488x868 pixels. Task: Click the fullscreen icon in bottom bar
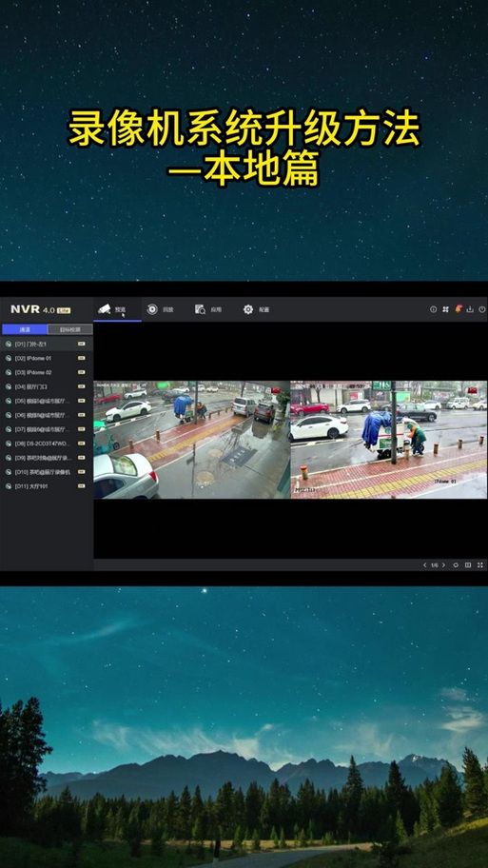pyautogui.click(x=479, y=565)
